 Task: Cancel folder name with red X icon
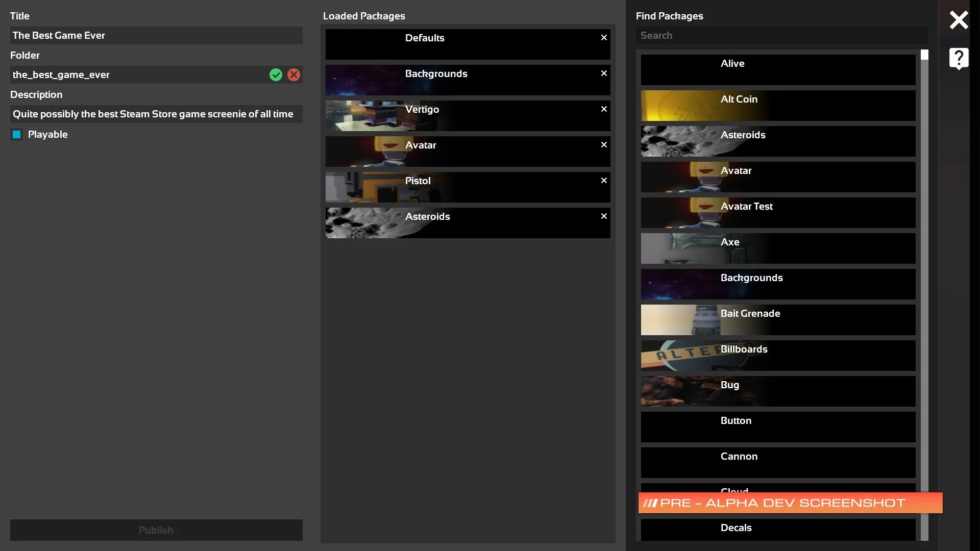pyautogui.click(x=293, y=75)
